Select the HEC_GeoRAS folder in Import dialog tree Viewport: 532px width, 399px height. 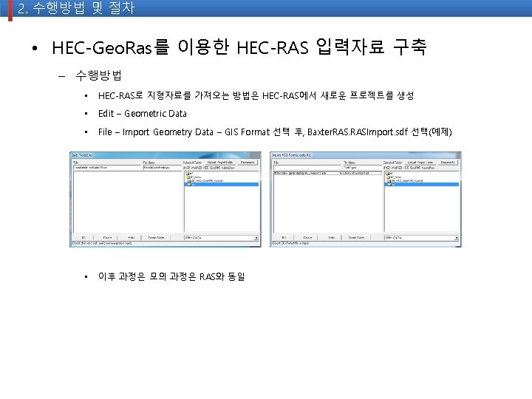point(406,181)
